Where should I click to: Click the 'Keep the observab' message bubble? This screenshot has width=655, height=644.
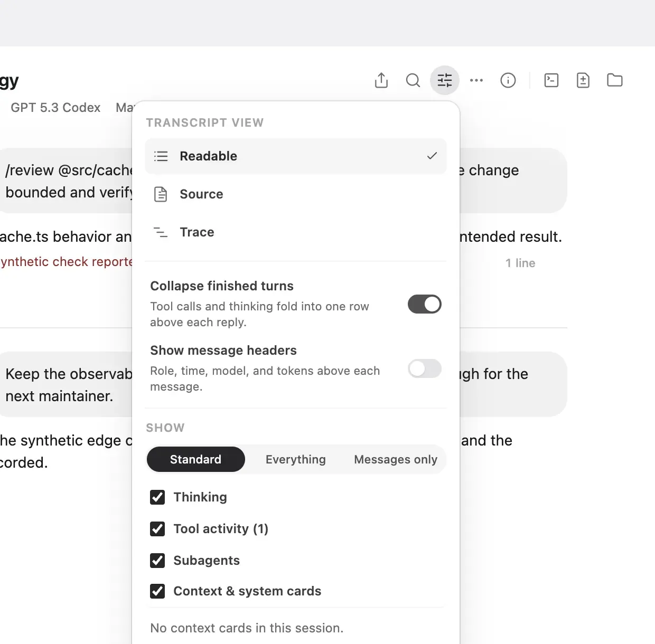[x=66, y=385]
